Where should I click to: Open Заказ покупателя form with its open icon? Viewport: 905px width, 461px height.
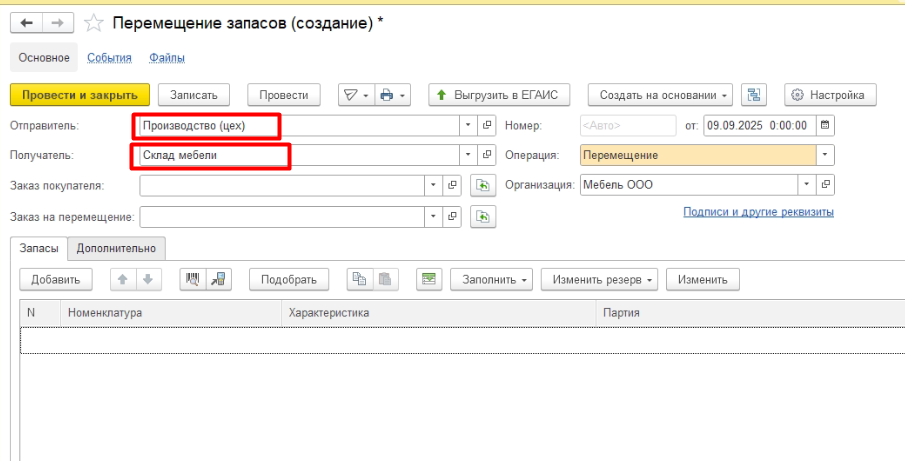452,185
